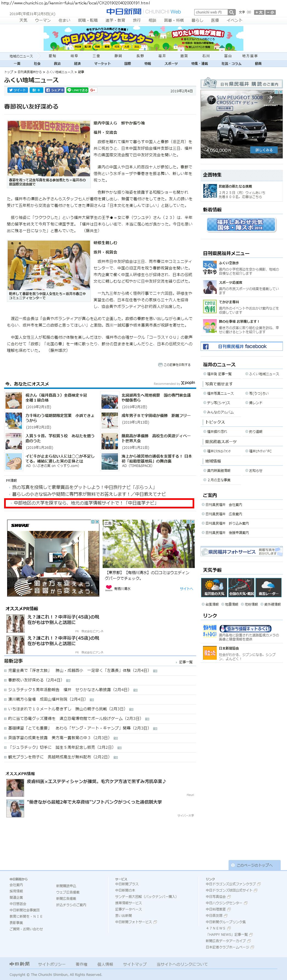Image resolution: width=287 pixels, height=980 pixels.
Task: Open 雨雲レーダー rain radar icon
Action: click(x=269, y=587)
